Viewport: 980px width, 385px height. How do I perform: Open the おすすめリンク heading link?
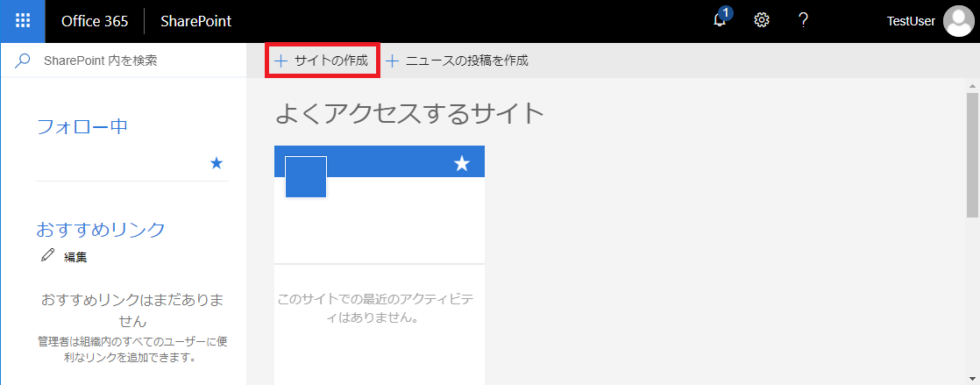point(101,230)
